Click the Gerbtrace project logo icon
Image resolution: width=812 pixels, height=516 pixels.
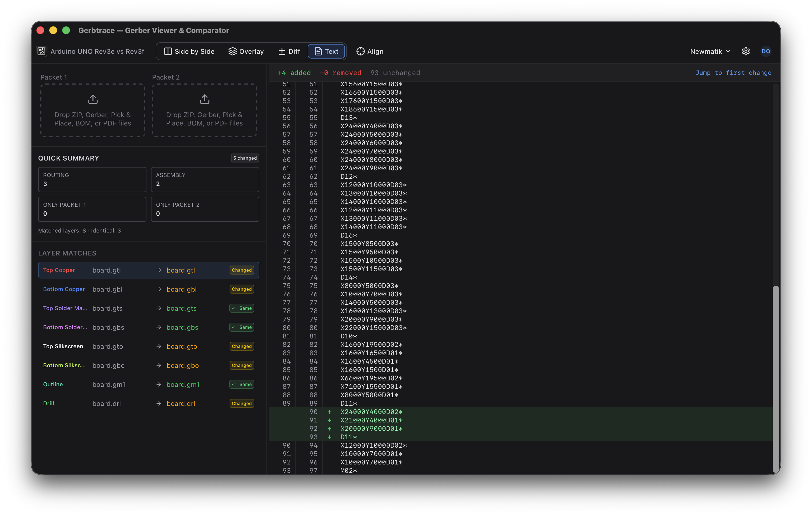click(x=41, y=51)
